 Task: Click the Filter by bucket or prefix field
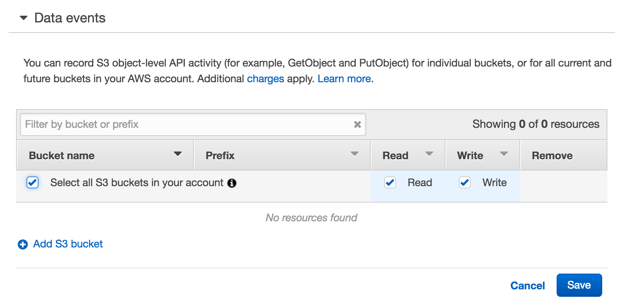coord(187,124)
